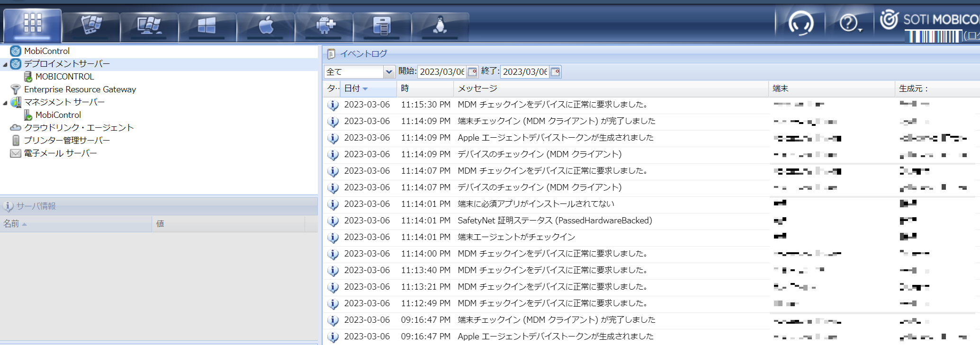
Task: Click the cloud link agent cloud icon
Action: pyautogui.click(x=16, y=127)
